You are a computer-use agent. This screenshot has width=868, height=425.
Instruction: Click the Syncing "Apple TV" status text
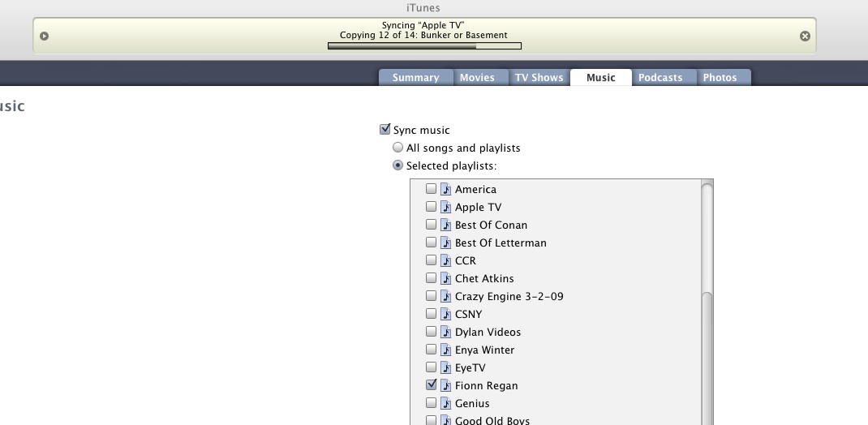423,25
